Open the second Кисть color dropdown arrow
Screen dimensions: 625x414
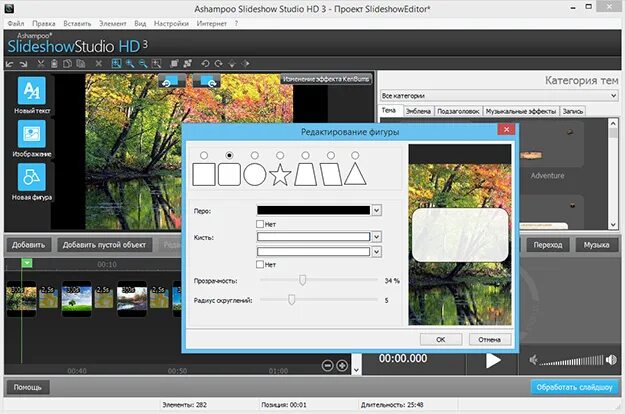(377, 252)
